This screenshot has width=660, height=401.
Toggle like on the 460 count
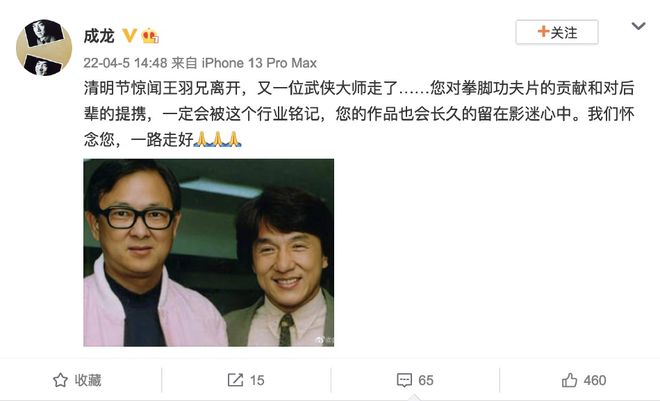pyautogui.click(x=594, y=380)
